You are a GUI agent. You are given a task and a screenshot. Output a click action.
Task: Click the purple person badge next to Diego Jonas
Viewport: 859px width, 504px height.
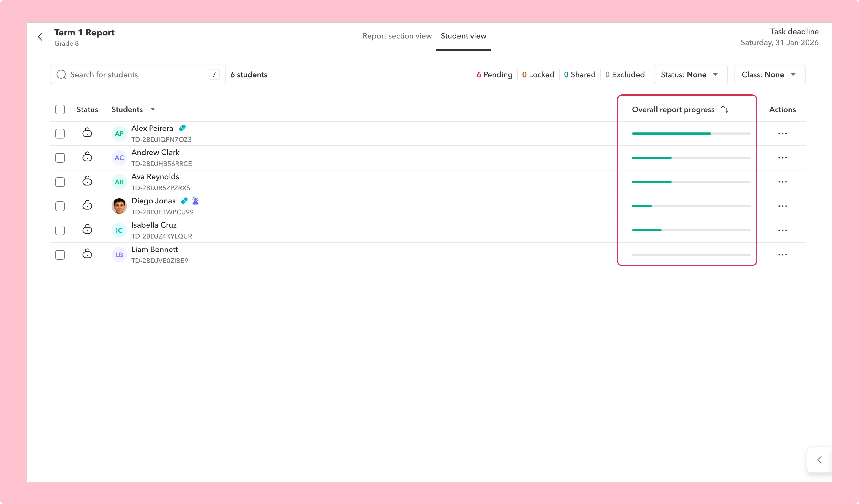tap(195, 201)
